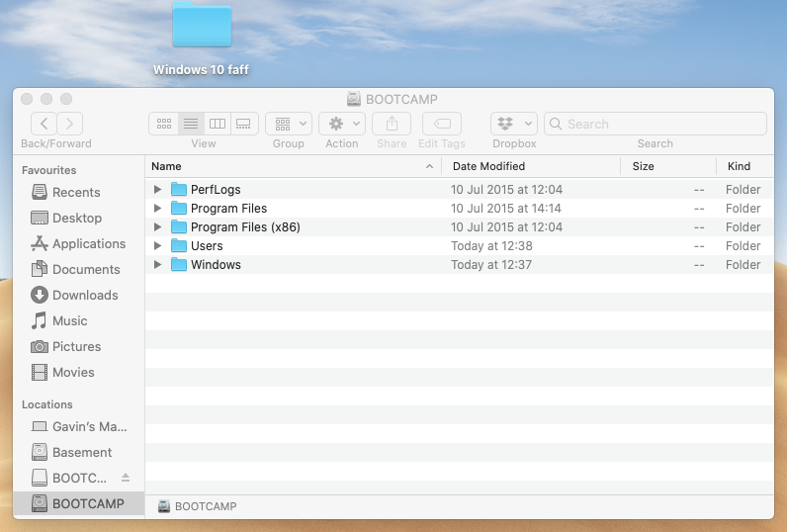Viewport: 787px width, 532px height.
Task: Click BOOTCAMP in the path bar
Action: pyautogui.click(x=198, y=506)
